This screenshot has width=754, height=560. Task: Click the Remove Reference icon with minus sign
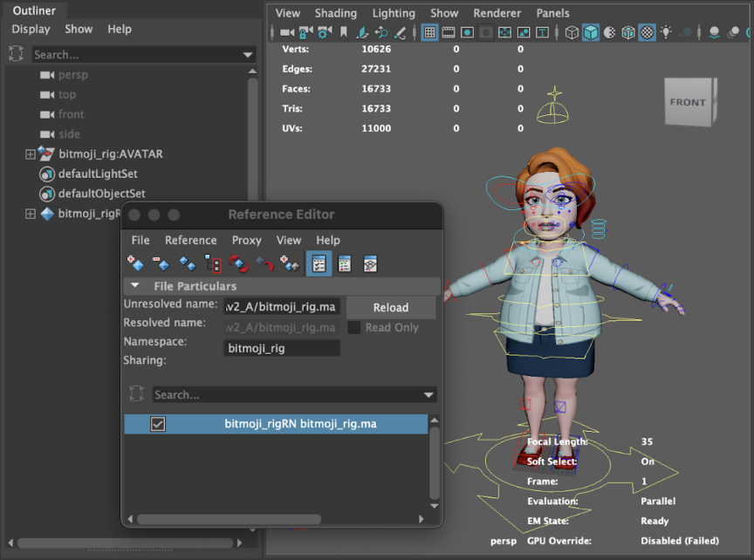(161, 263)
